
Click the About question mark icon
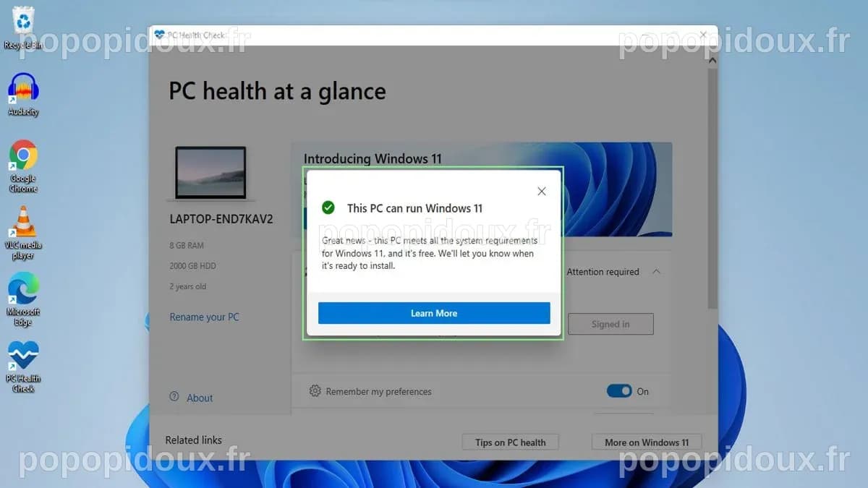(x=174, y=397)
